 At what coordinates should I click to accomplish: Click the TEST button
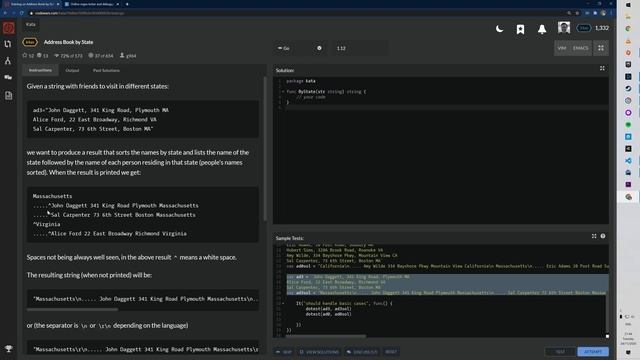coord(560,351)
